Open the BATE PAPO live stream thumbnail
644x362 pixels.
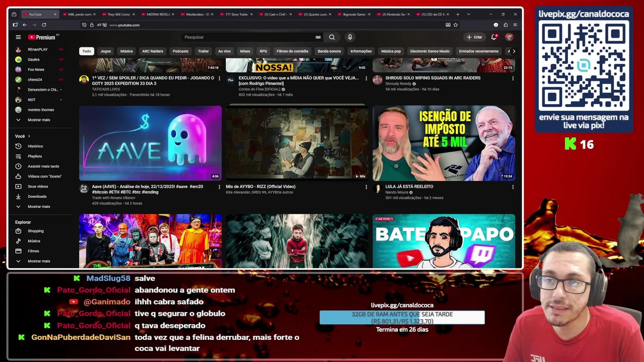pyautogui.click(x=444, y=241)
